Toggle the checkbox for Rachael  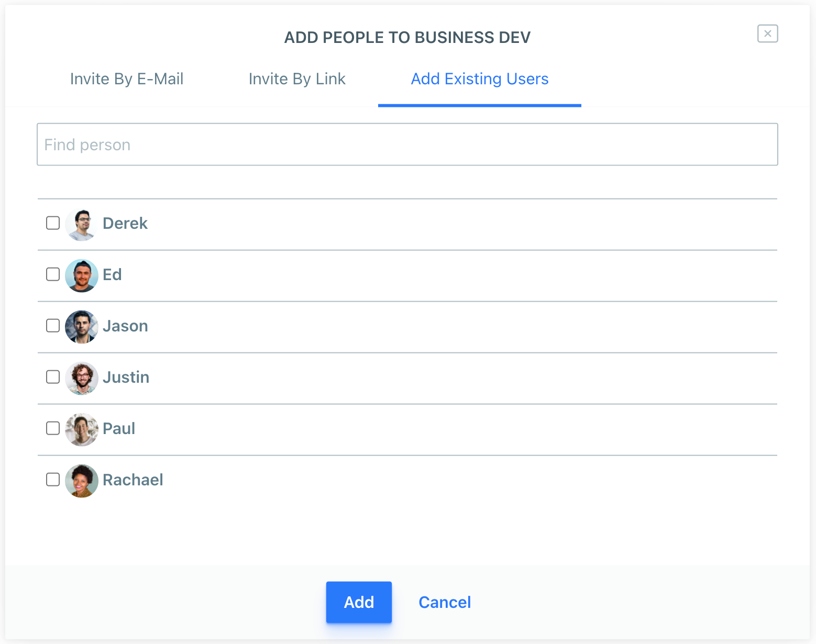point(53,480)
